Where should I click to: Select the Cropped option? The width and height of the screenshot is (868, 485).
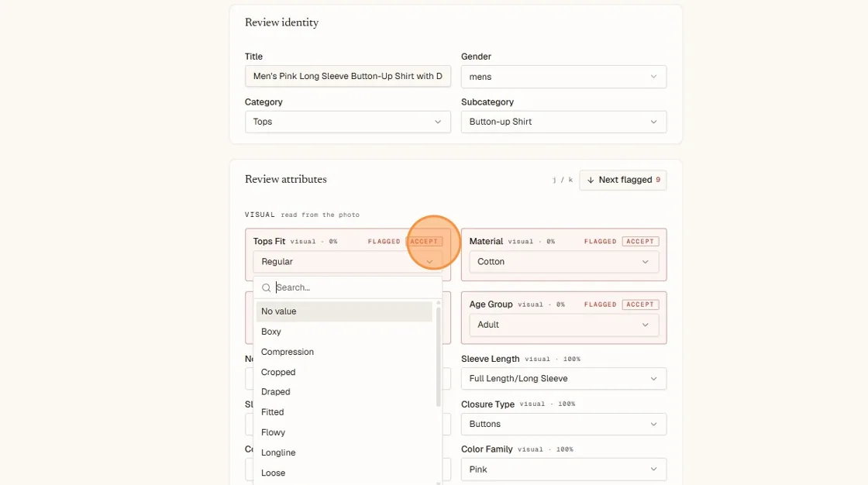point(344,372)
